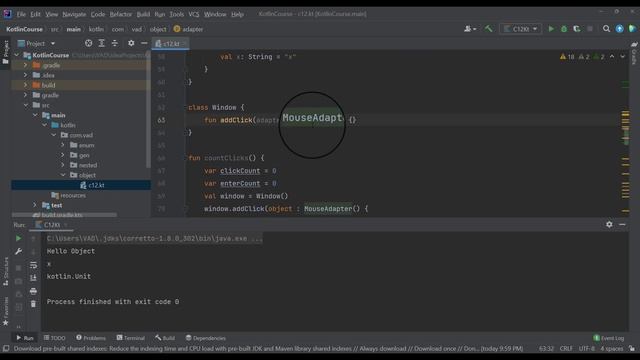Viewport: 640px width, 360px height.
Task: Open Project panel gear options
Action: pyautogui.click(x=131, y=43)
